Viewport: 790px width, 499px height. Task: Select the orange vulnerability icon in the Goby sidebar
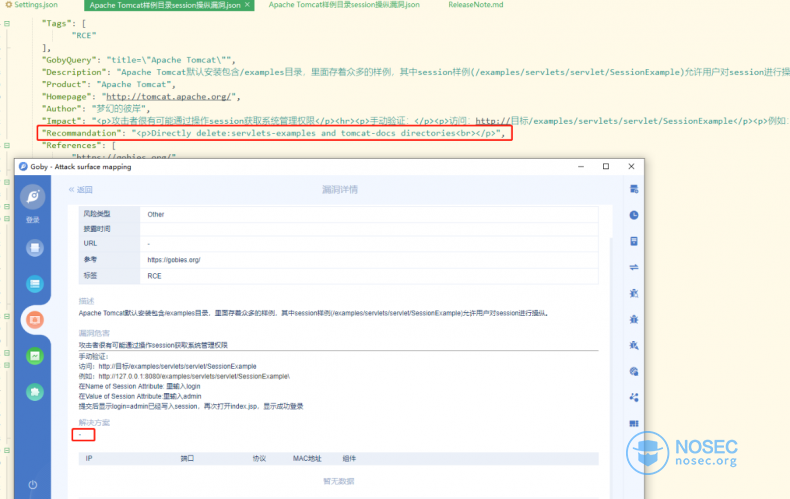point(35,320)
